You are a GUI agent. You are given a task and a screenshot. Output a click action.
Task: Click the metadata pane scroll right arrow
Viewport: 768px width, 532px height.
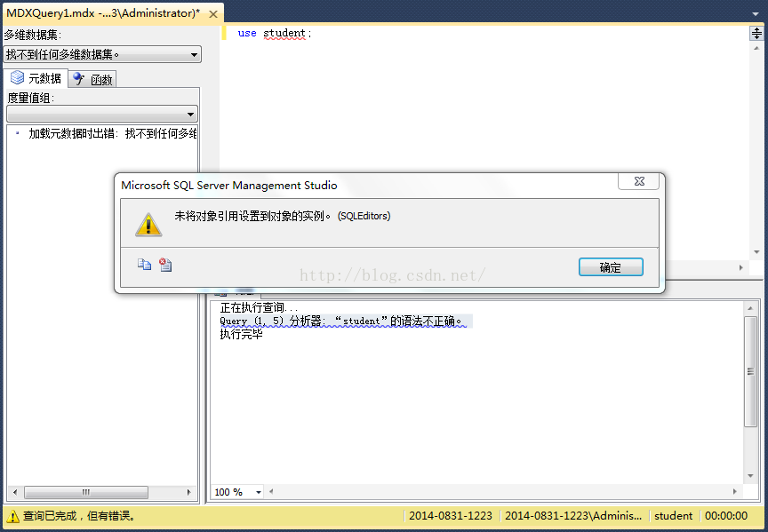(189, 492)
